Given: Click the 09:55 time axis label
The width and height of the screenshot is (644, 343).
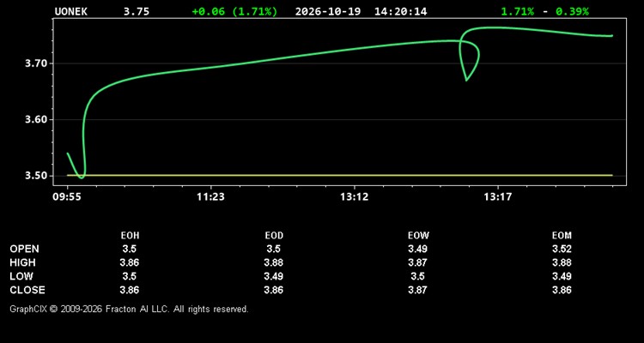Looking at the screenshot, I should (66, 197).
